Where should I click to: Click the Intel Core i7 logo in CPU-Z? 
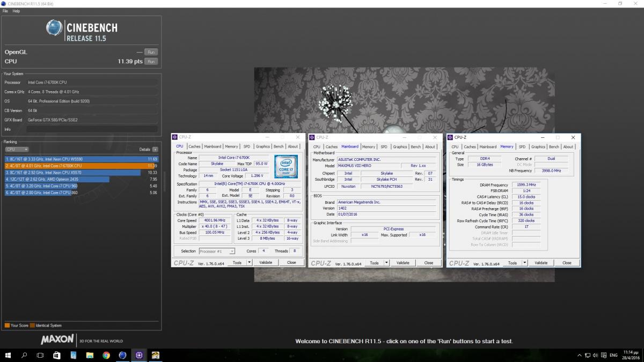point(286,167)
